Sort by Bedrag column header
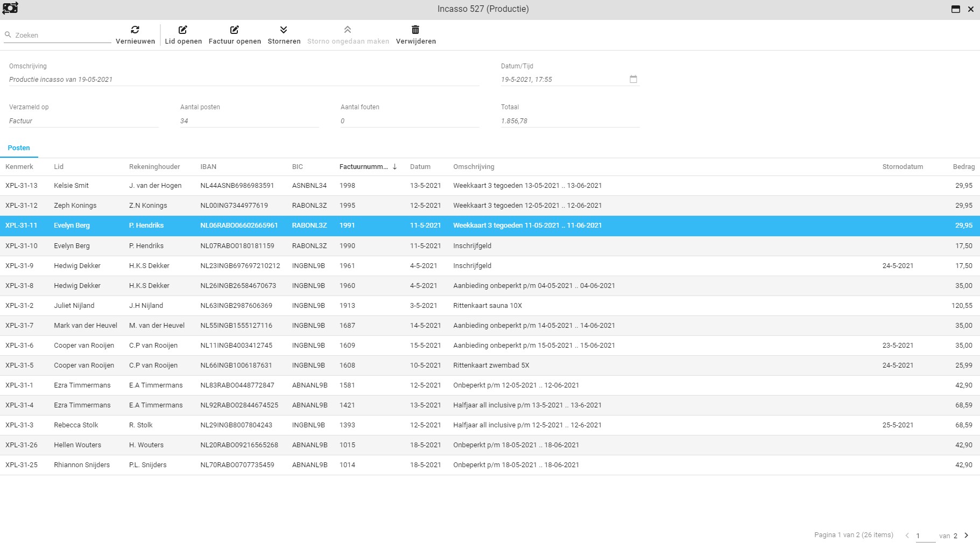980x549 pixels. coord(964,167)
